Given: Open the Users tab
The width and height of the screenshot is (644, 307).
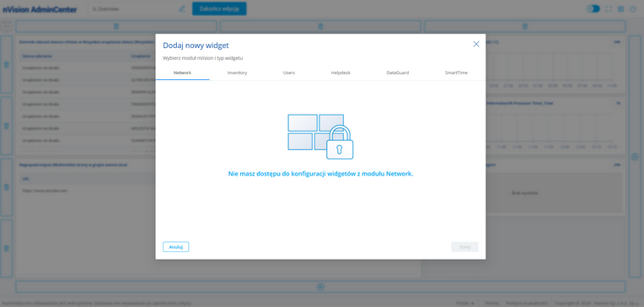Looking at the screenshot, I should 289,73.
